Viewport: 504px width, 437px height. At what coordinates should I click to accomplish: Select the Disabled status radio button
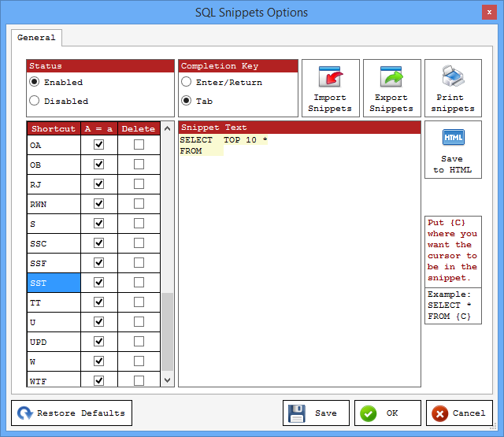(x=35, y=101)
